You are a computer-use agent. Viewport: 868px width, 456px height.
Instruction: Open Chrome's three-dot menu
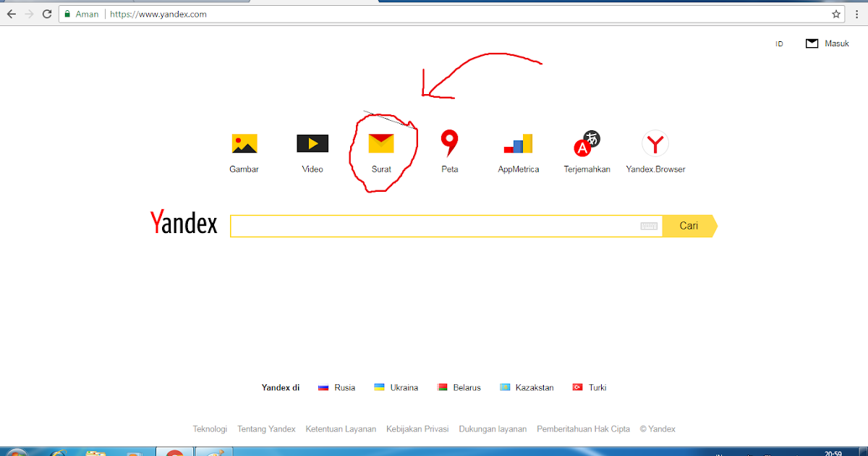856,13
